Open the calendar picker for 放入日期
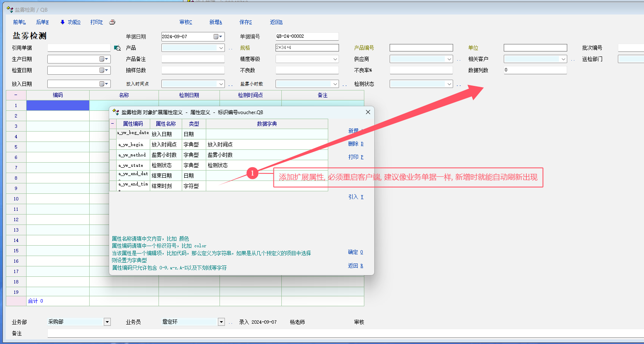 click(104, 84)
